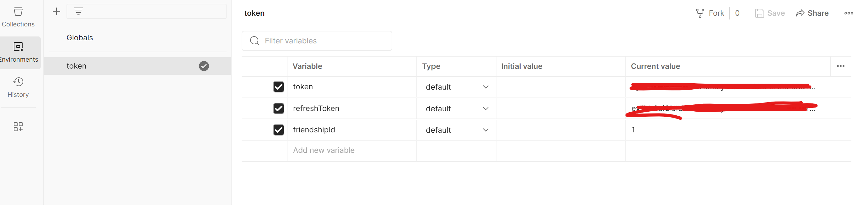Open the top-right three-dot options menu

849,13
